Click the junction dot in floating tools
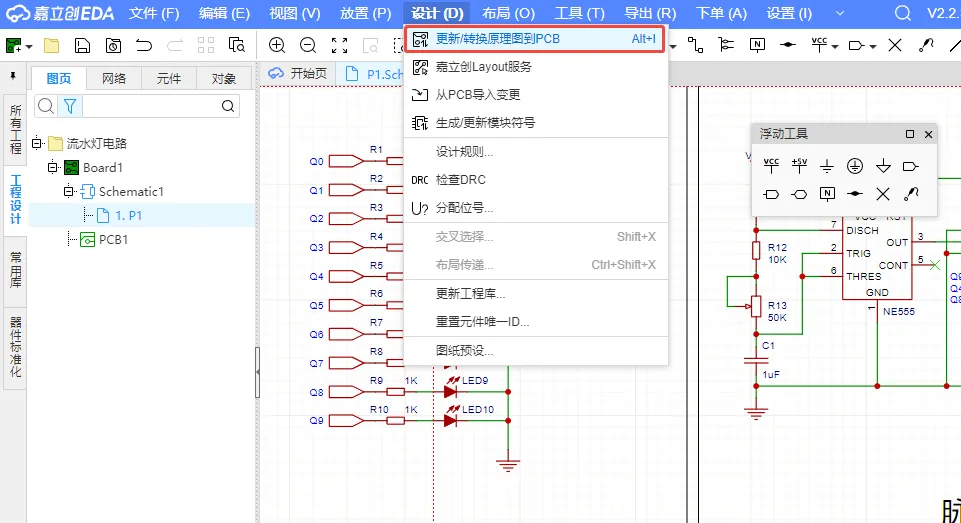This screenshot has width=961, height=523. click(x=855, y=194)
